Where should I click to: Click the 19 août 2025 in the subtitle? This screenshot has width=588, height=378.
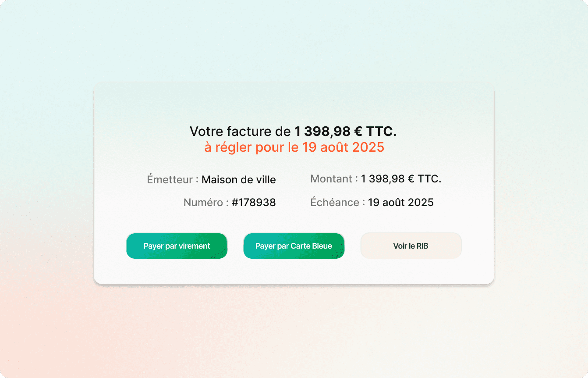click(x=343, y=147)
